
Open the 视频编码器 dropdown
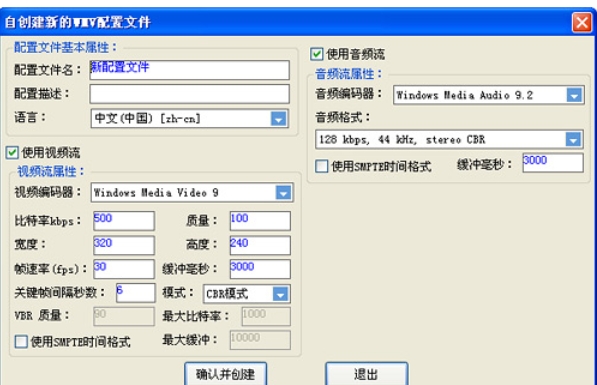click(192, 192)
